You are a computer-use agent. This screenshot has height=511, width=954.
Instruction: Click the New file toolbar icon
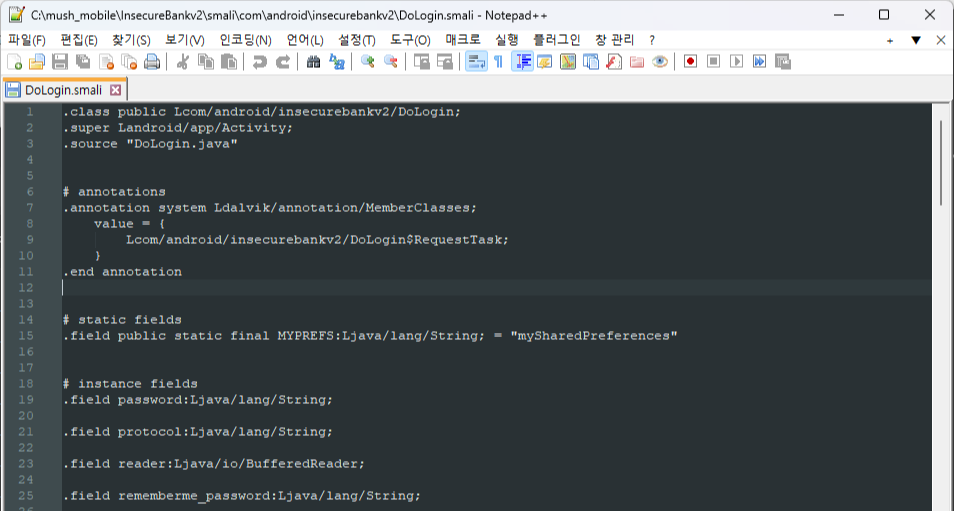pos(15,61)
